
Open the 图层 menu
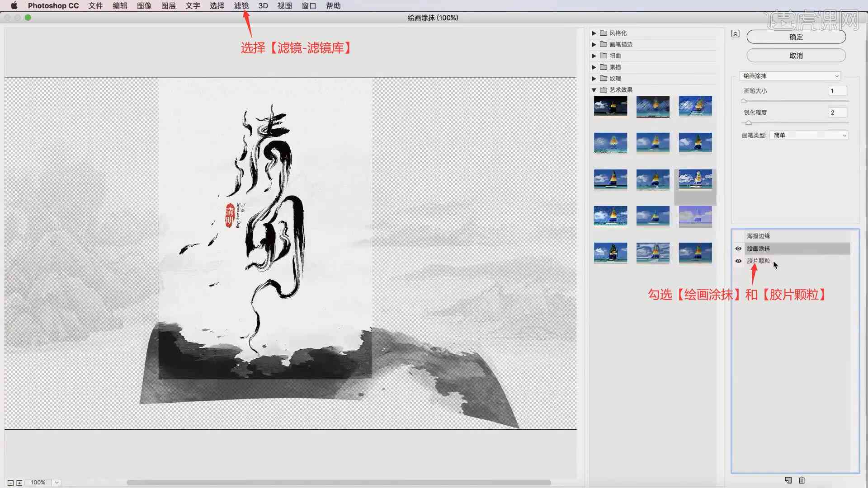pyautogui.click(x=168, y=5)
